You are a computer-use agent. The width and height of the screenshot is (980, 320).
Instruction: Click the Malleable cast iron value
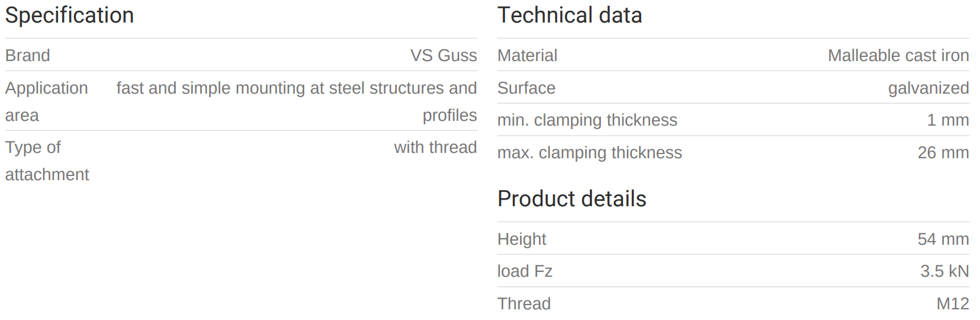point(898,56)
